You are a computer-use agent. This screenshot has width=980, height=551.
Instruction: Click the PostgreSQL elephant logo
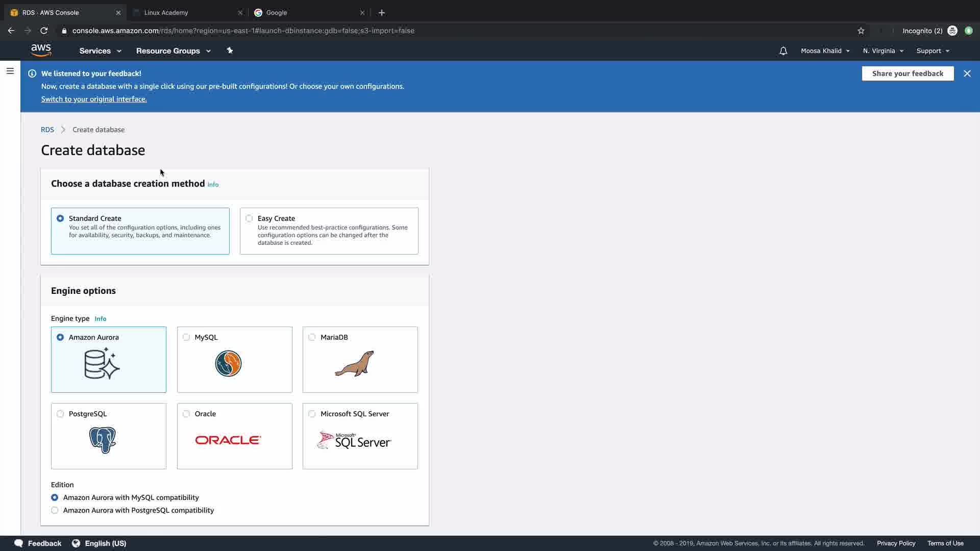pos(103,440)
